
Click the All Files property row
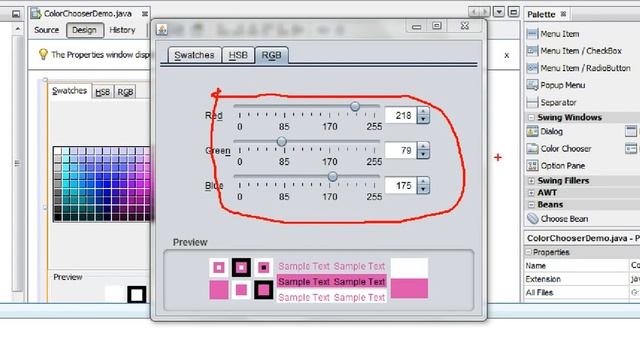coord(582,292)
